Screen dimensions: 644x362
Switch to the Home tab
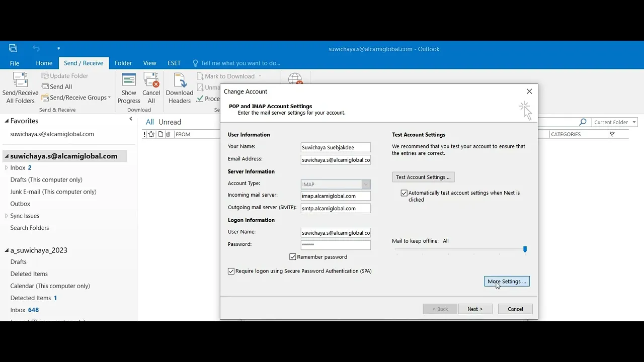[x=44, y=63]
